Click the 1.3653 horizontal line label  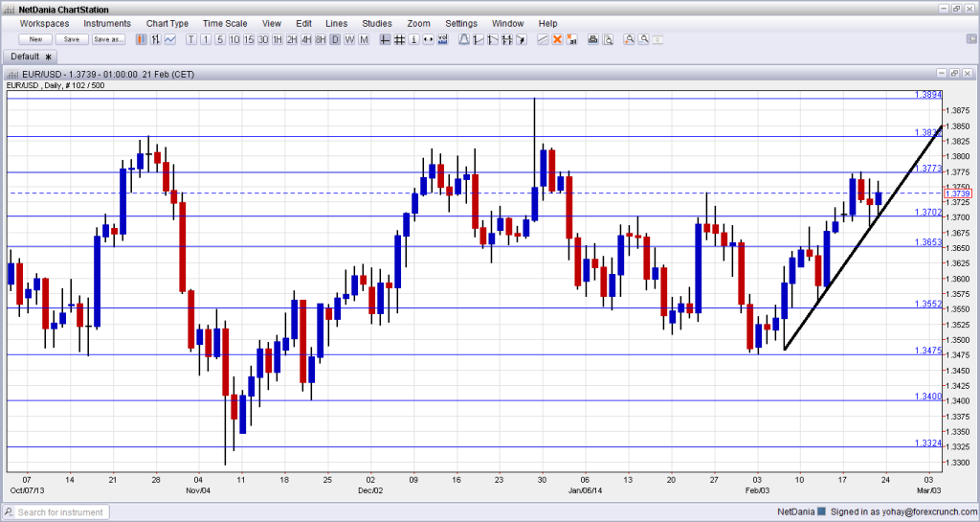pyautogui.click(x=928, y=242)
